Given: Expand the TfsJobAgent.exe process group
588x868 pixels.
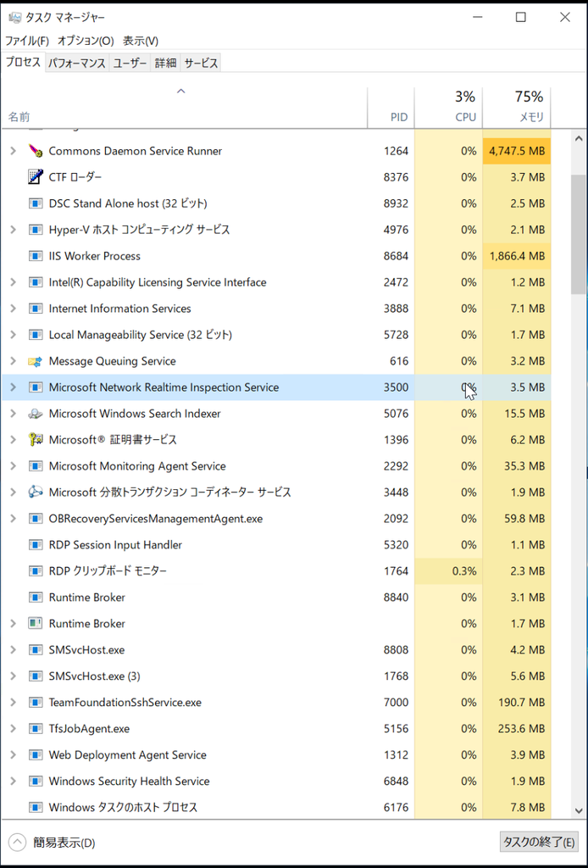Looking at the screenshot, I should [14, 728].
